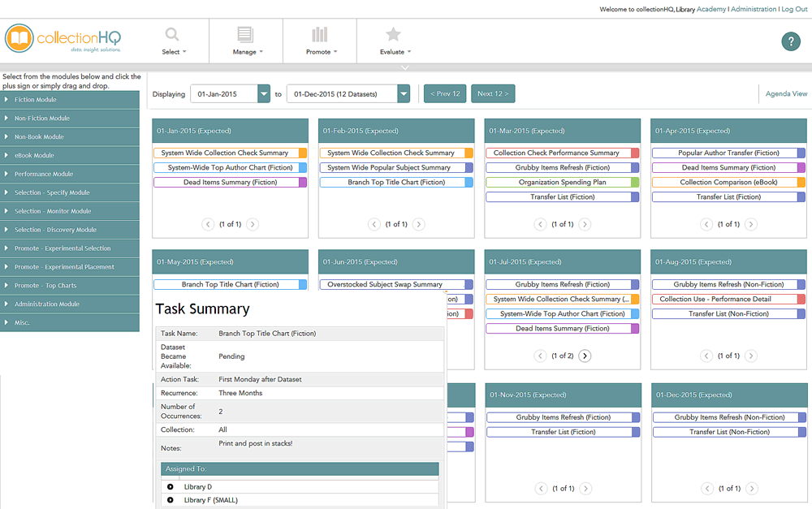The width and height of the screenshot is (812, 509).
Task: Click the Prev 12 button
Action: 445,94
